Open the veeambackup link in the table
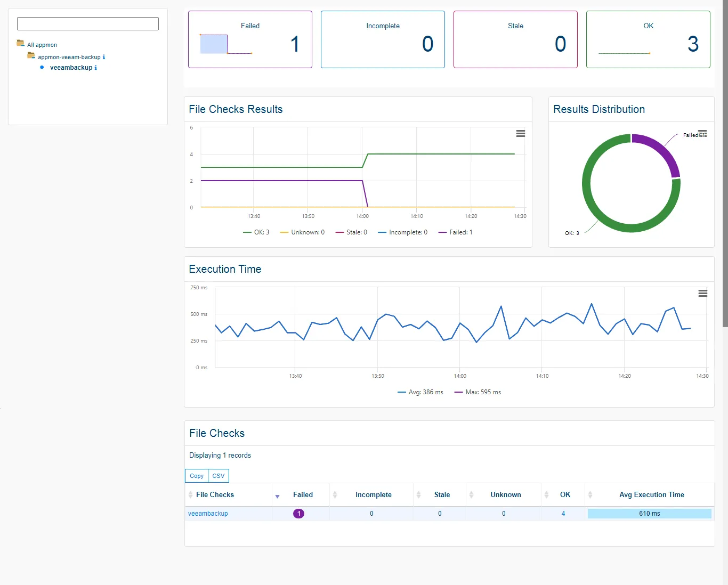 click(207, 513)
